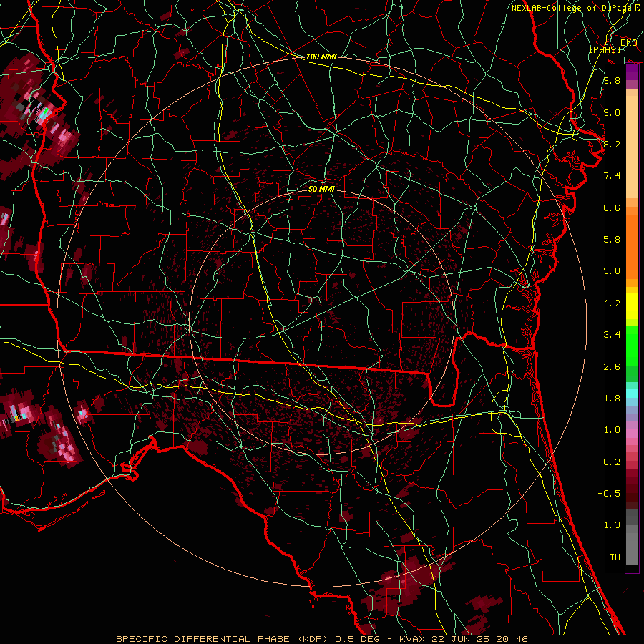Click the 3.4 value on the color scale
The height and width of the screenshot is (644, 644).
(x=612, y=335)
